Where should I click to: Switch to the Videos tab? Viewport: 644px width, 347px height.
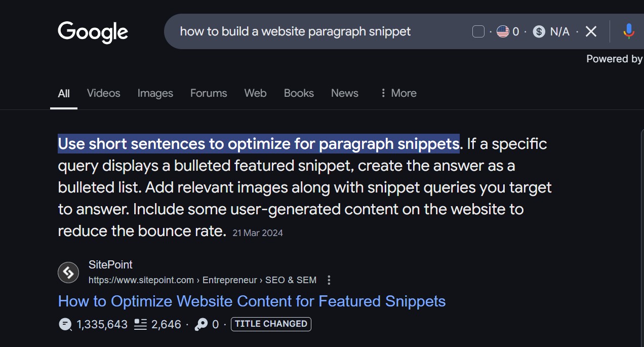point(103,93)
